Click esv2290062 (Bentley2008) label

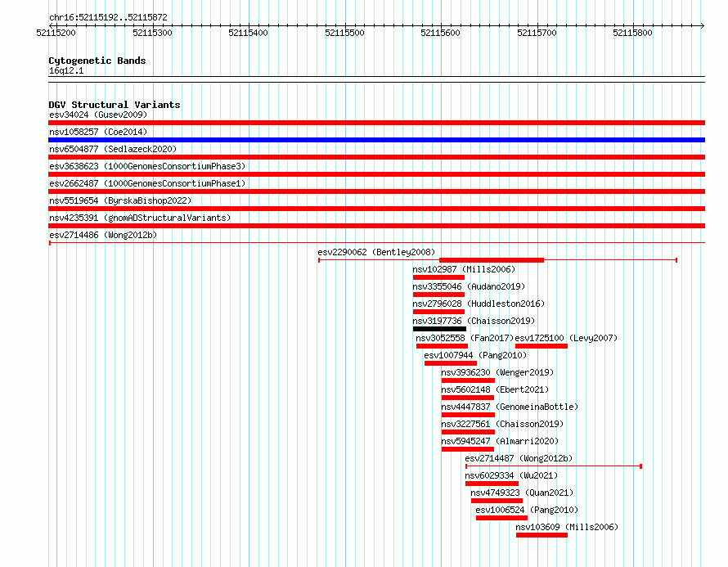[x=376, y=252]
